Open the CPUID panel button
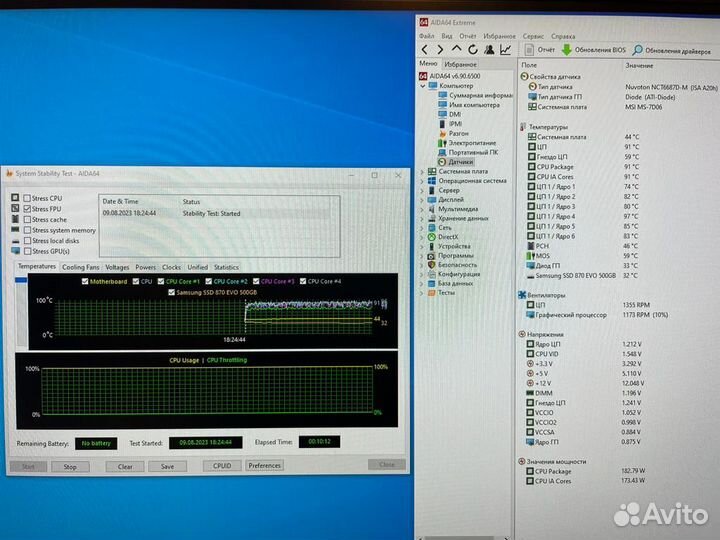Screen dimensions: 720x540 click(x=222, y=466)
